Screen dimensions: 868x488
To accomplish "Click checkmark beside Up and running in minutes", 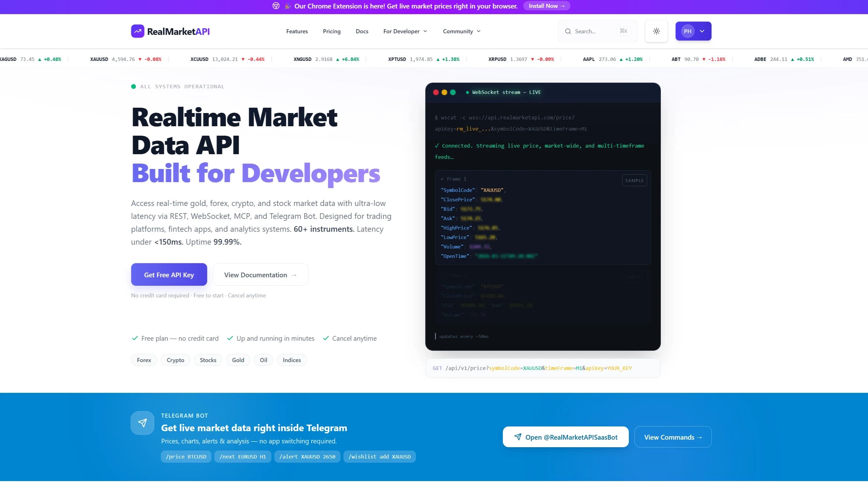I will coord(230,338).
